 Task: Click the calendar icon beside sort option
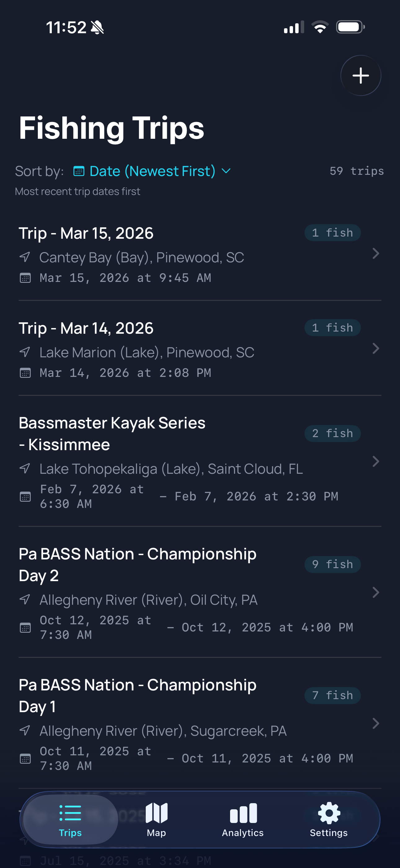(79, 171)
